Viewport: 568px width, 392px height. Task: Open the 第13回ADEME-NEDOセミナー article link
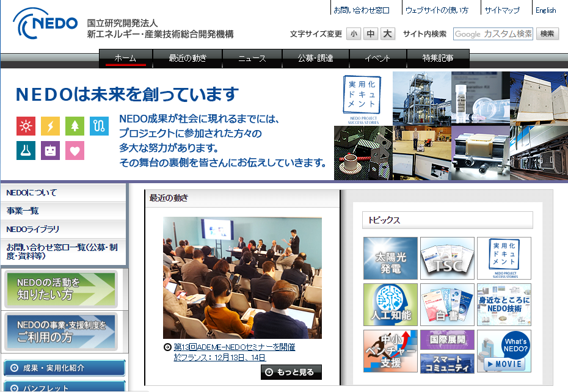tap(235, 352)
